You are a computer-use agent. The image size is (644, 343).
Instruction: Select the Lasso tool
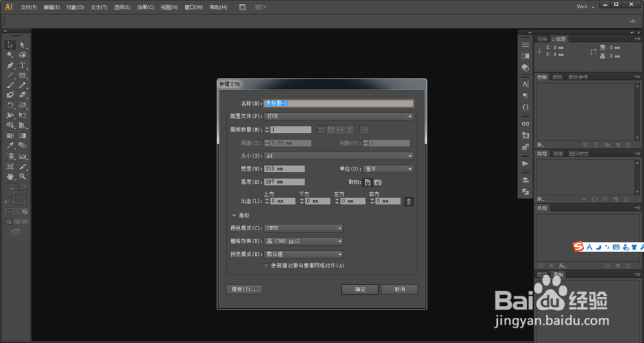coord(23,55)
